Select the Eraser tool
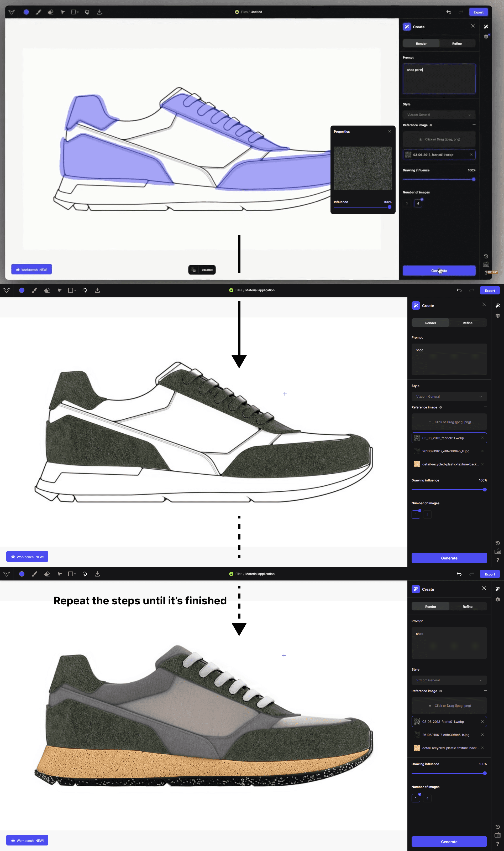Image resolution: width=504 pixels, height=851 pixels. pos(51,12)
